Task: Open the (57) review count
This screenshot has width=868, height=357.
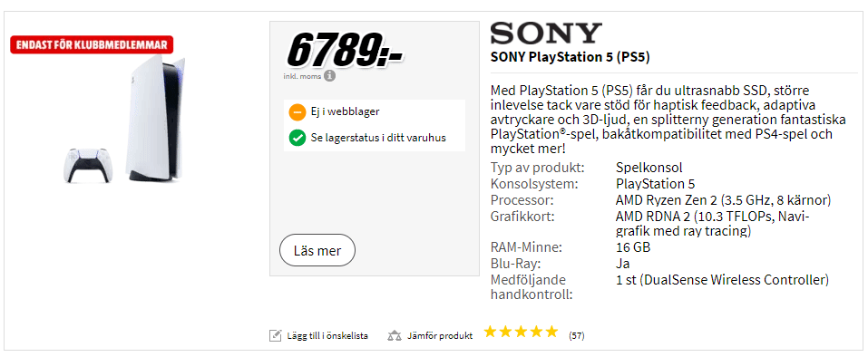Action: pyautogui.click(x=576, y=335)
